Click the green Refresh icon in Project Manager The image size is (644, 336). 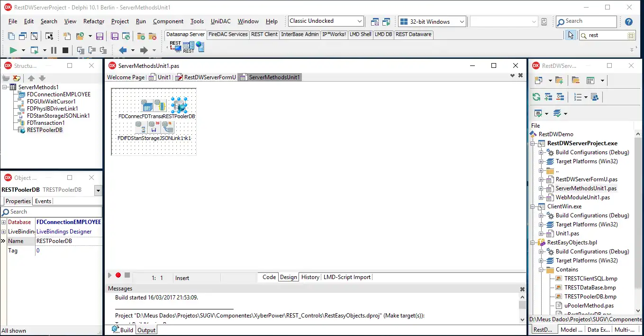(x=536, y=97)
